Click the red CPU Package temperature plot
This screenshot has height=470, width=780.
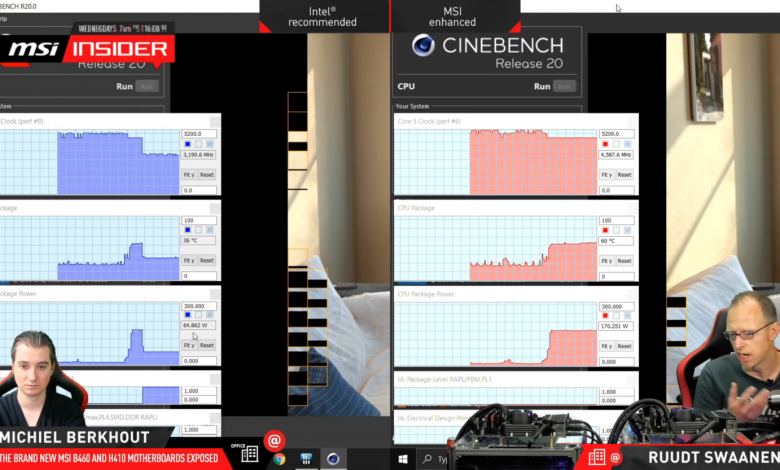click(495, 249)
